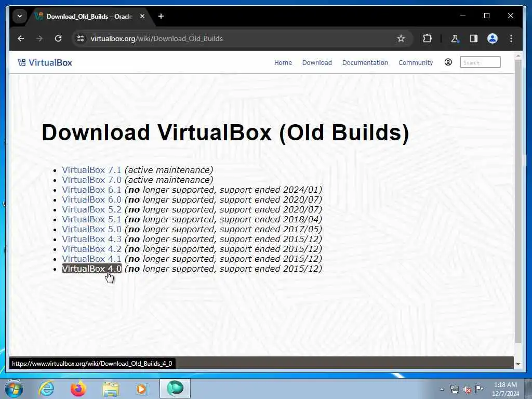Click the scrollbar up arrow
Image resolution: width=532 pixels, height=399 pixels.
coord(518,55)
